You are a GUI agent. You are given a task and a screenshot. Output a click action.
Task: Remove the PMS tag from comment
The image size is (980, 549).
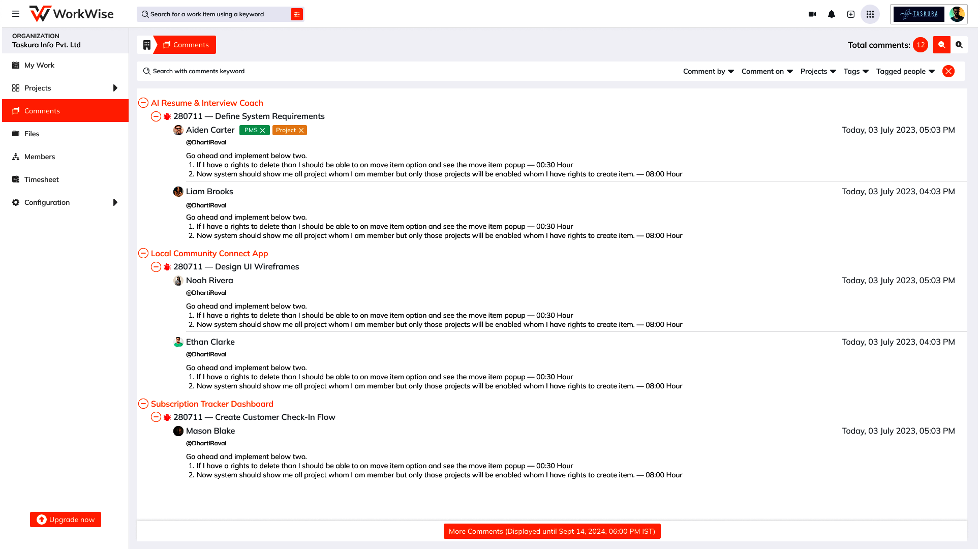[x=263, y=131]
